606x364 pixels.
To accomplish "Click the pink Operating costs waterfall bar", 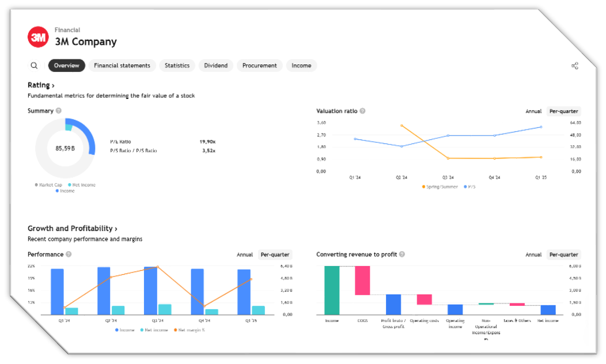I will [425, 299].
